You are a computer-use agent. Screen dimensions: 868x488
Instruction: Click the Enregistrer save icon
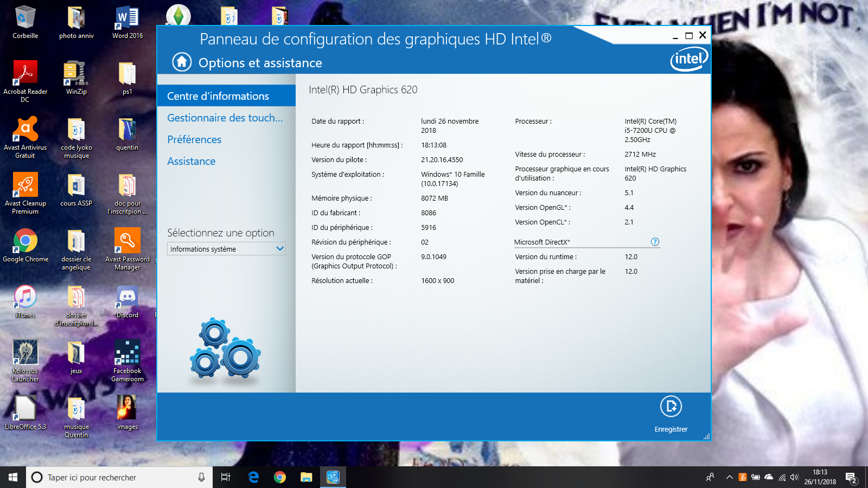click(x=671, y=406)
